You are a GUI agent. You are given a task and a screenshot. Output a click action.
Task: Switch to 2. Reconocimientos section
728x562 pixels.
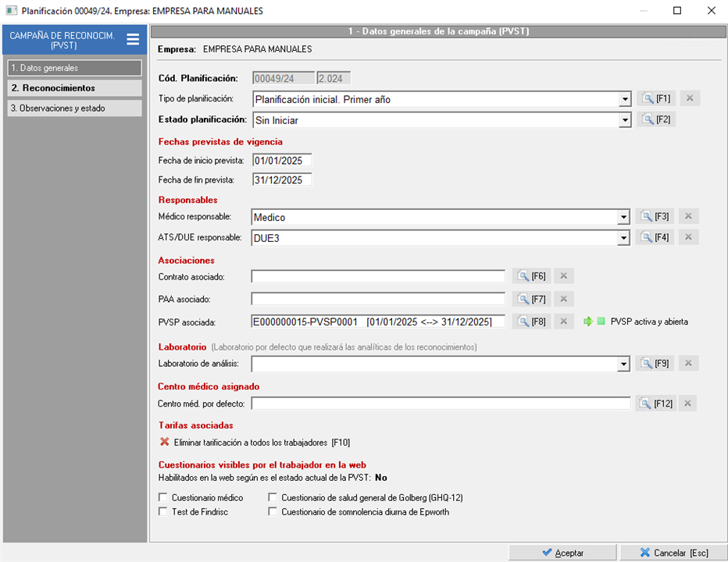tap(74, 88)
